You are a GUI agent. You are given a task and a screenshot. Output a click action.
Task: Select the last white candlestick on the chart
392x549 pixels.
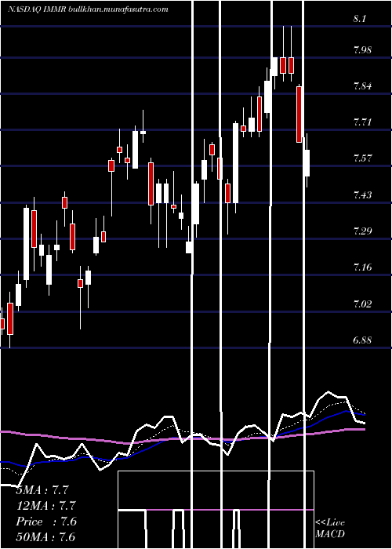point(307,160)
